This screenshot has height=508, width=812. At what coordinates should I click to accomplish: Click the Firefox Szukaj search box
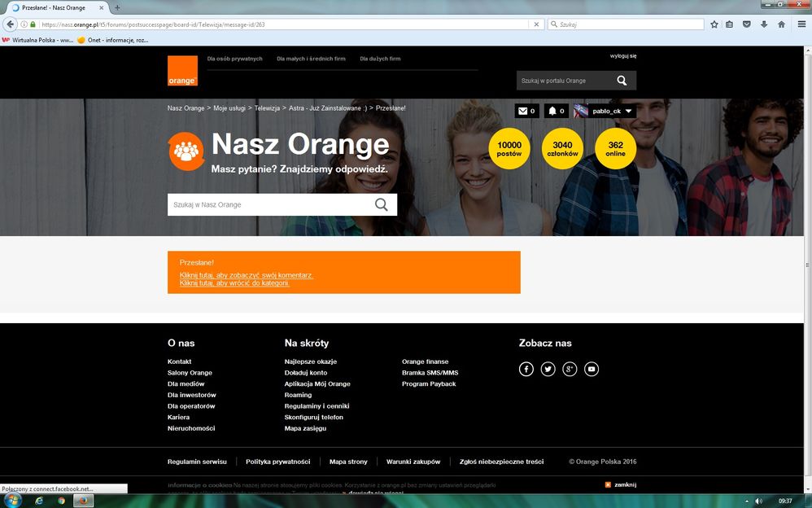[626, 24]
